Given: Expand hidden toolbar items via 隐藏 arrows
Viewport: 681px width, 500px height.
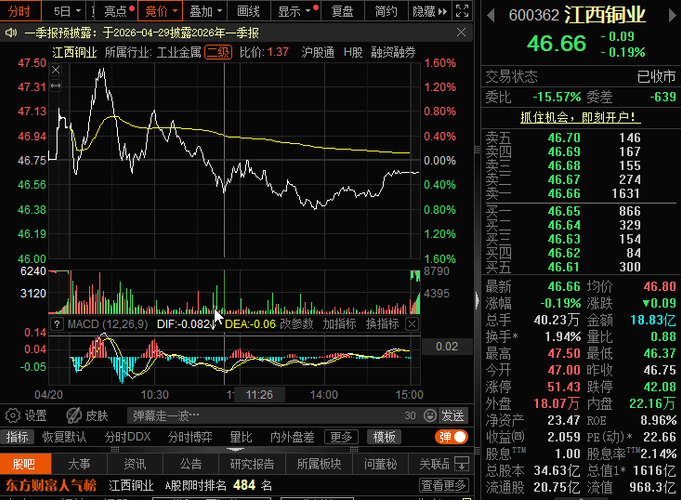Looking at the screenshot, I should (x=430, y=11).
